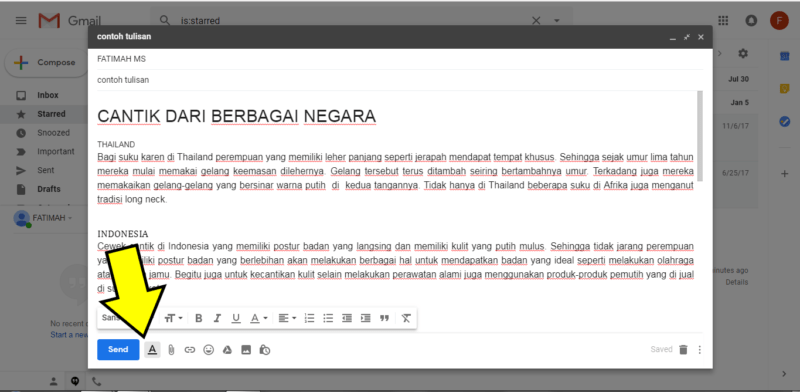This screenshot has height=392, width=800.
Task: Open the email dated 11/6/17
Action: (735, 126)
